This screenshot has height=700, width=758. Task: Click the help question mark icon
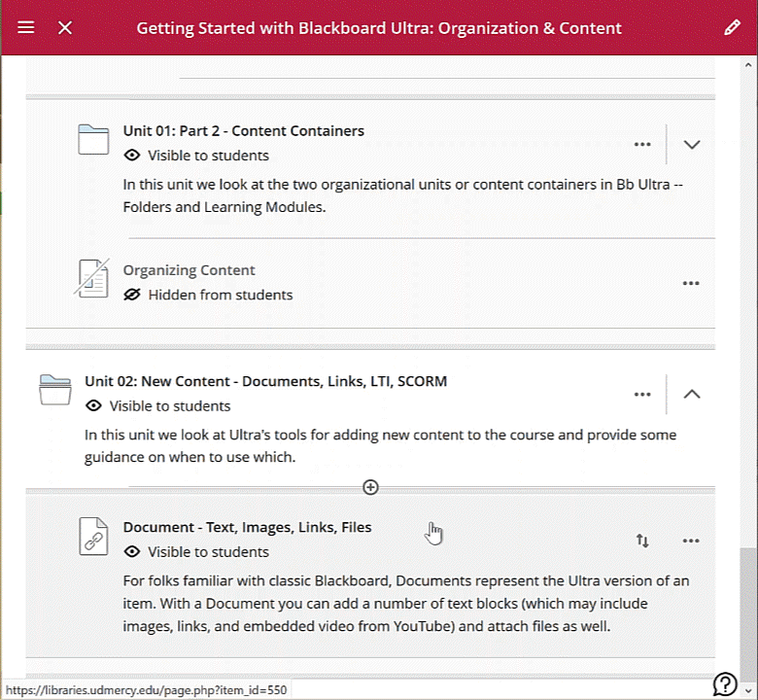pyautogui.click(x=725, y=684)
